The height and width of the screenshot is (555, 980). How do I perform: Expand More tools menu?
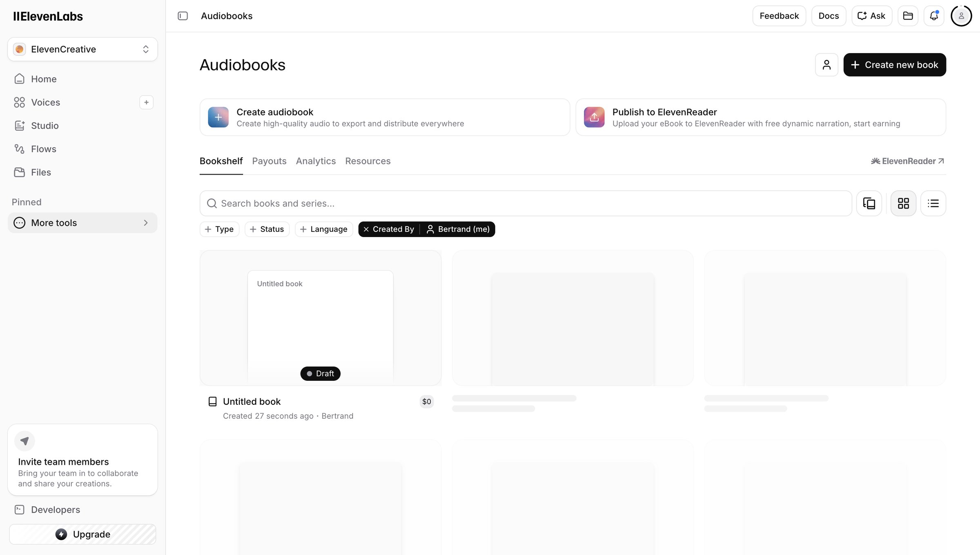point(82,223)
